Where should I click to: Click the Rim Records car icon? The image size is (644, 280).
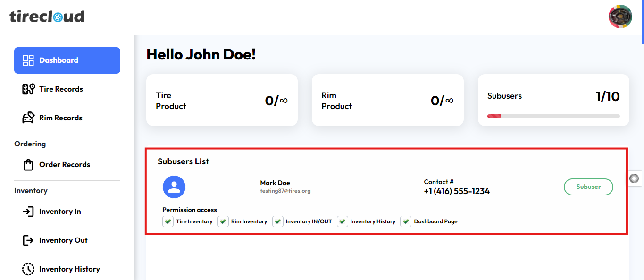coord(28,118)
